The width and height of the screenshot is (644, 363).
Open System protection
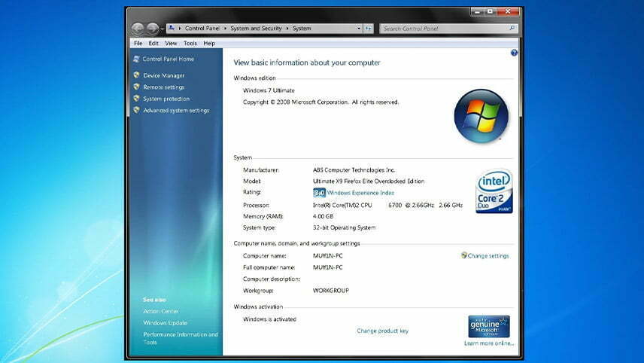point(166,99)
